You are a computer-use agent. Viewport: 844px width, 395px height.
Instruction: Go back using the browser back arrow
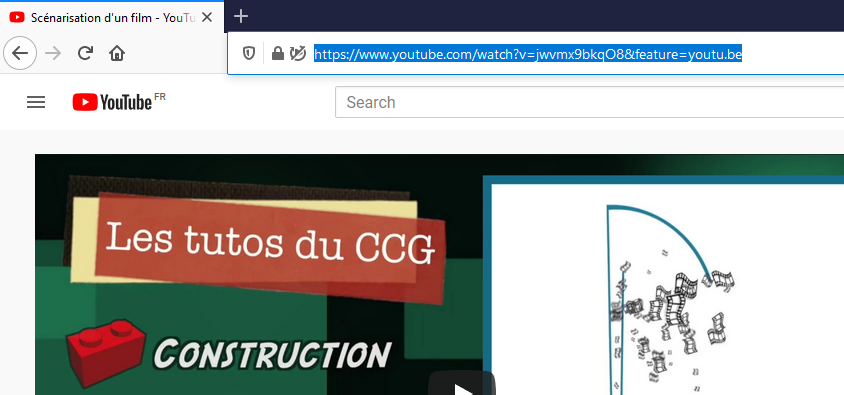click(20, 53)
